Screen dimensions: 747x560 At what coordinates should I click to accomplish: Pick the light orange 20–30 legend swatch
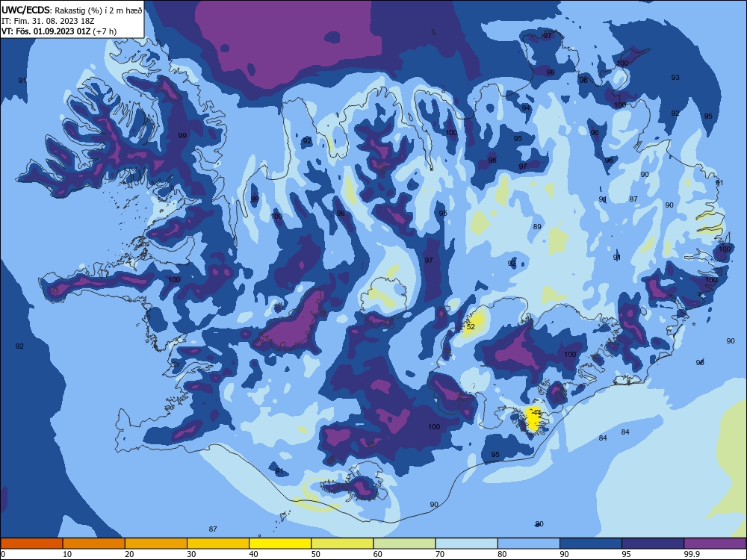point(156,544)
